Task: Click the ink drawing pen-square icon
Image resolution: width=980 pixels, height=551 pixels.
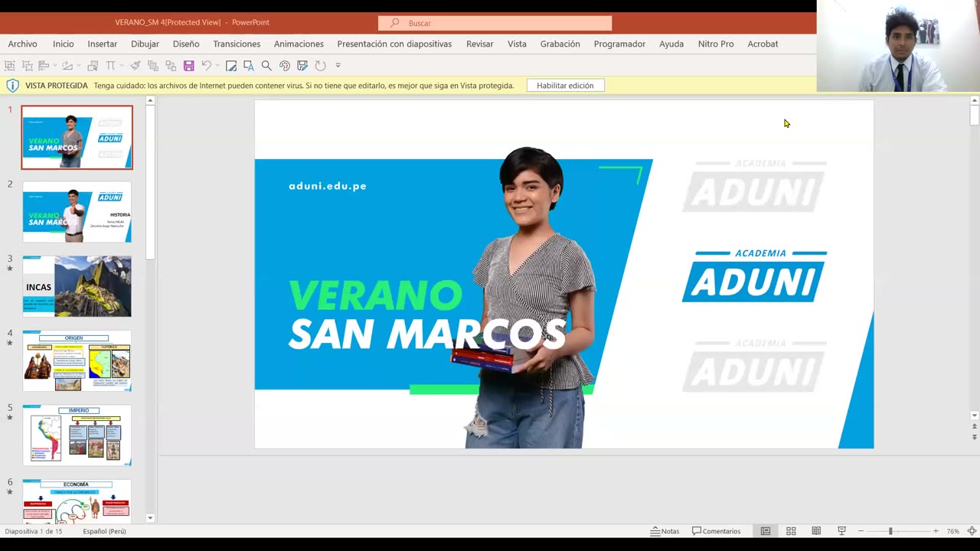Action: pos(231,66)
